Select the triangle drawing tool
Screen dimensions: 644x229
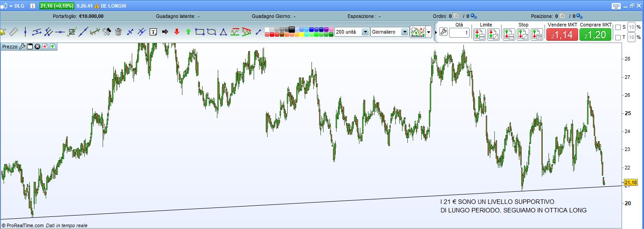[x=223, y=32]
